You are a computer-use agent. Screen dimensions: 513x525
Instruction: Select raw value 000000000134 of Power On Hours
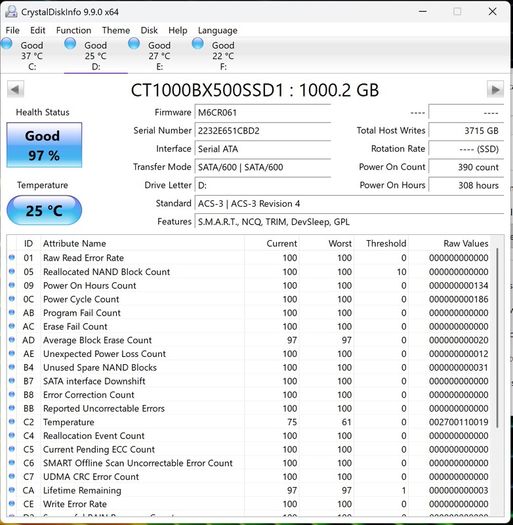click(458, 286)
